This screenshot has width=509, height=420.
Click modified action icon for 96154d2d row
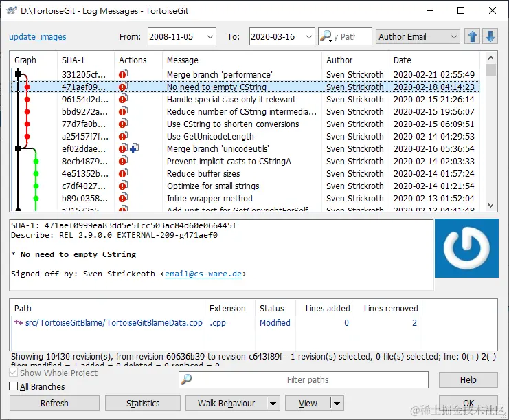click(x=123, y=99)
